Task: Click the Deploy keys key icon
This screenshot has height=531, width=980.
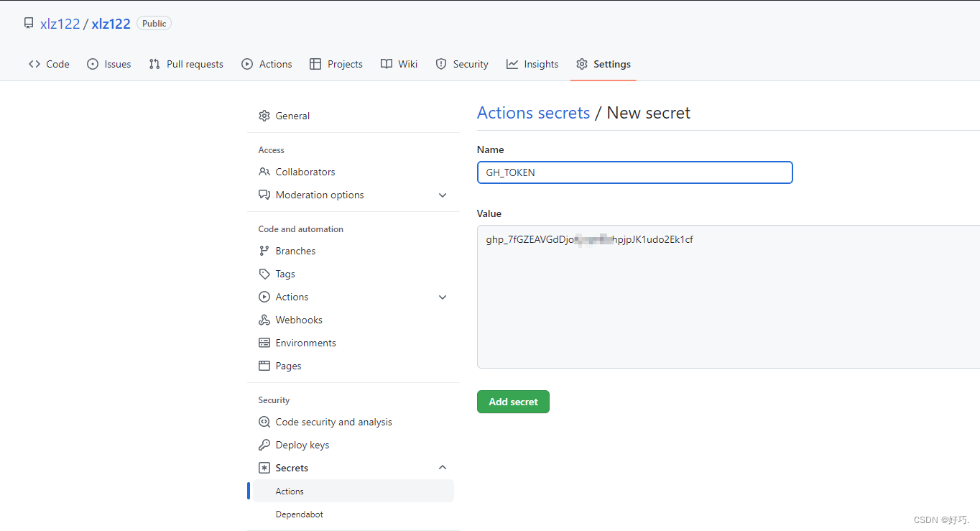Action: (264, 445)
